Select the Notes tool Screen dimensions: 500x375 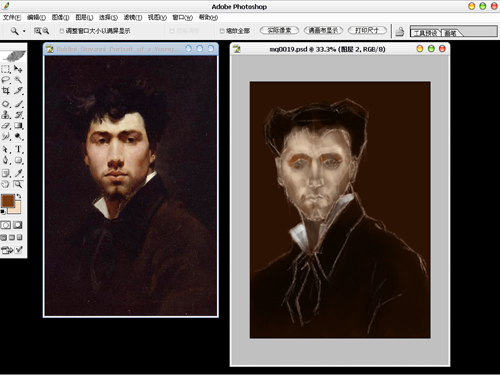pyautogui.click(x=6, y=173)
